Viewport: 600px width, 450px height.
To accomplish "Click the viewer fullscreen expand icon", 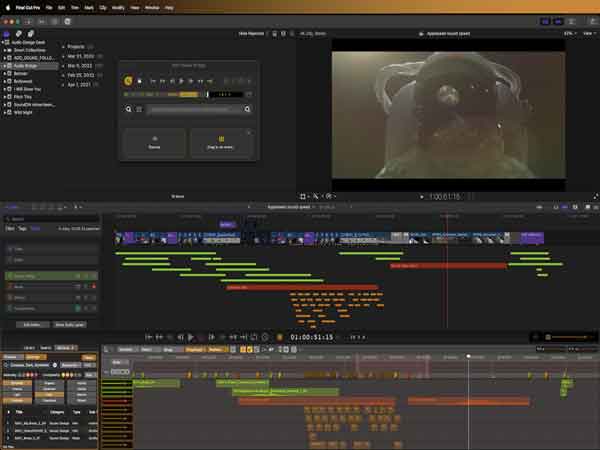I will tap(595, 196).
